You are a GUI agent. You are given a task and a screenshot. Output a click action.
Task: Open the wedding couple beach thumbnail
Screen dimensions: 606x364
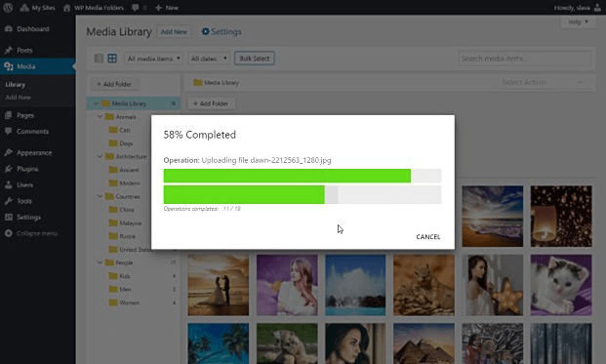click(219, 285)
